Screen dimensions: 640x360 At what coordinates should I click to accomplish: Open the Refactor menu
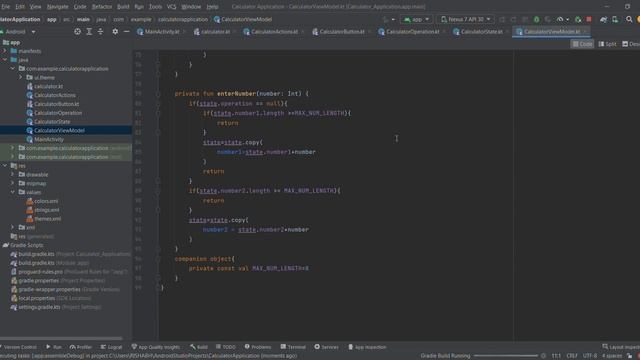[102, 7]
